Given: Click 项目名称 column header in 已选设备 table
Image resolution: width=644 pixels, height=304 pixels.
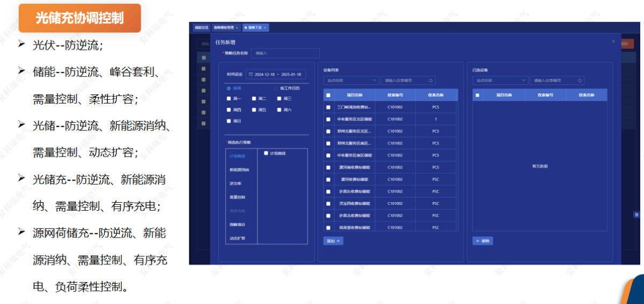Looking at the screenshot, I should 504,95.
